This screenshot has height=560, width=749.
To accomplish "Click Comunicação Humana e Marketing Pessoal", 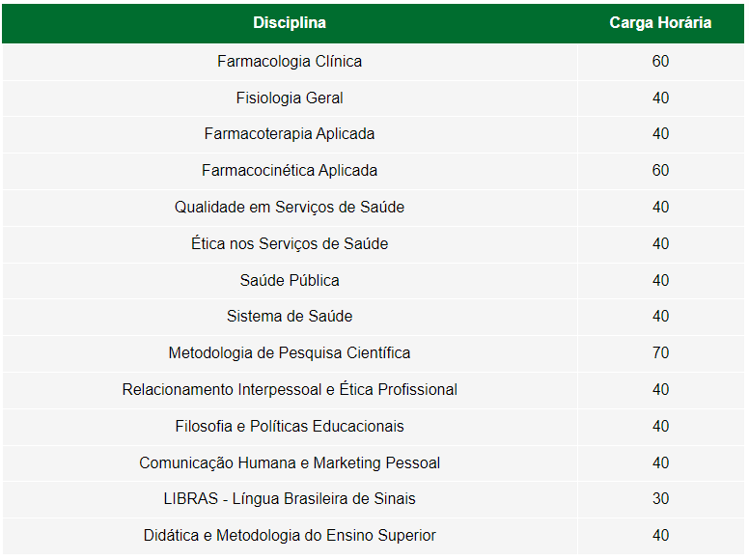I will pos(290,463).
